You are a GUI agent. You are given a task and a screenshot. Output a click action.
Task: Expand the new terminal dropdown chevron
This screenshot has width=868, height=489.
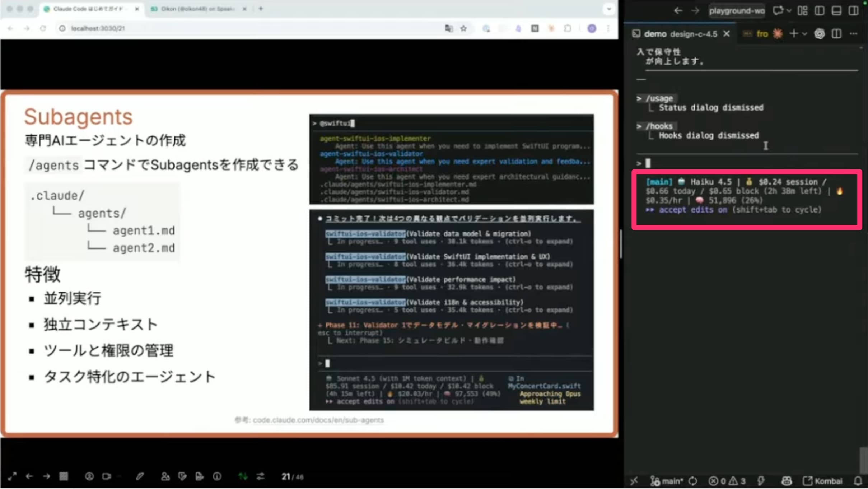[804, 33]
